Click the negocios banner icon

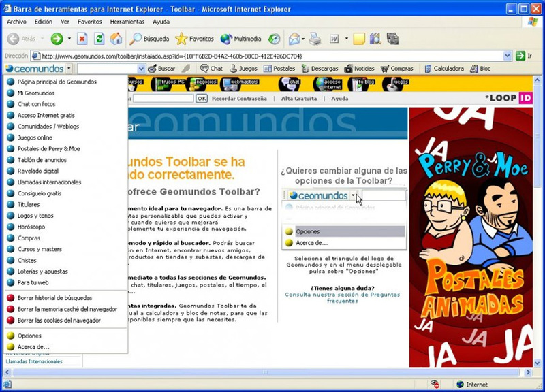coord(201,83)
